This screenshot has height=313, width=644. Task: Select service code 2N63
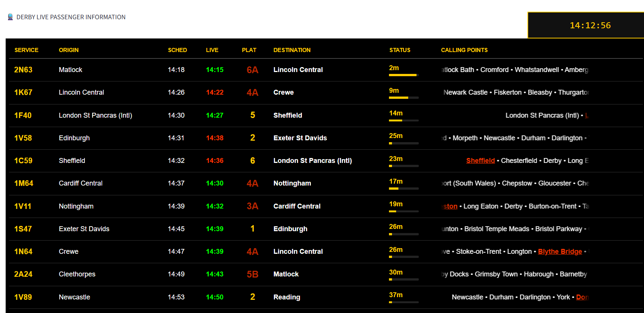tap(23, 70)
